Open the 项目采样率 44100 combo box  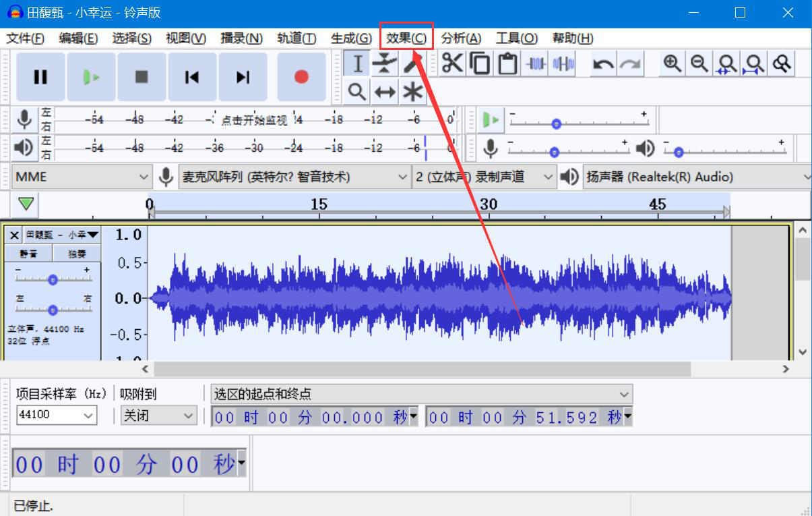(57, 415)
